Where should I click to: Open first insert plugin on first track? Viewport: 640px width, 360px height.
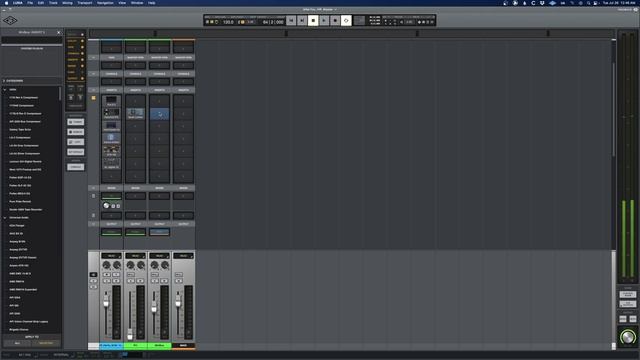coord(111,101)
